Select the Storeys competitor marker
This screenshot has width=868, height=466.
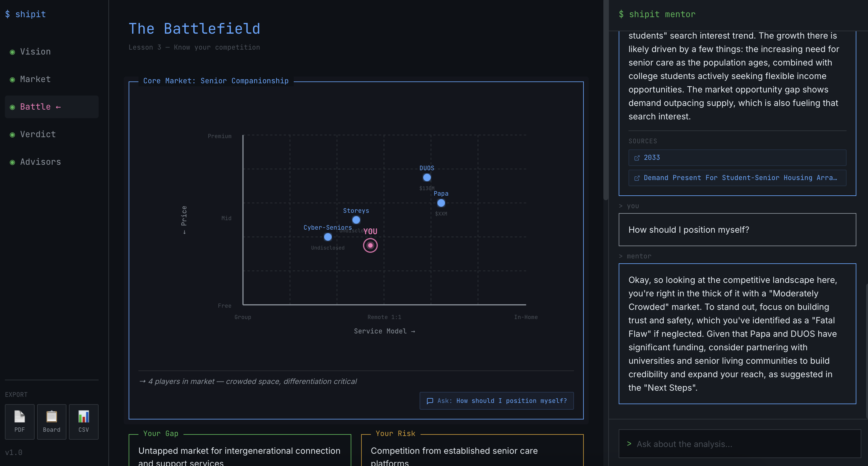356,220
